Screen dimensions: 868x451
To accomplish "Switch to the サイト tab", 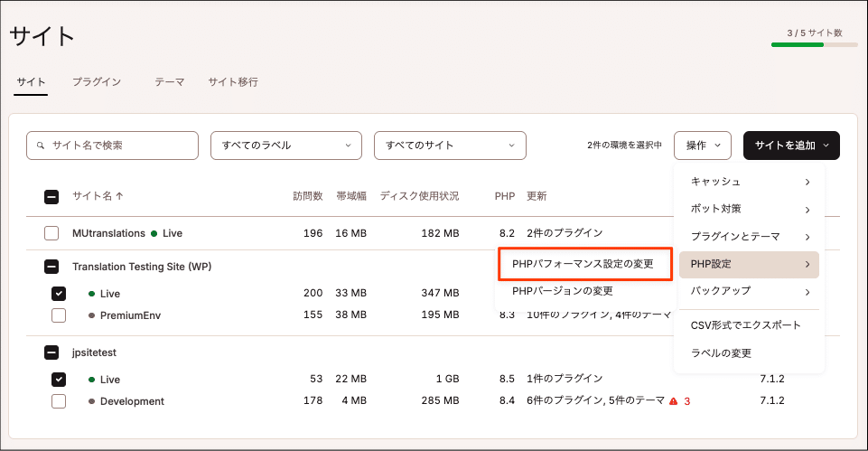I will tap(31, 82).
